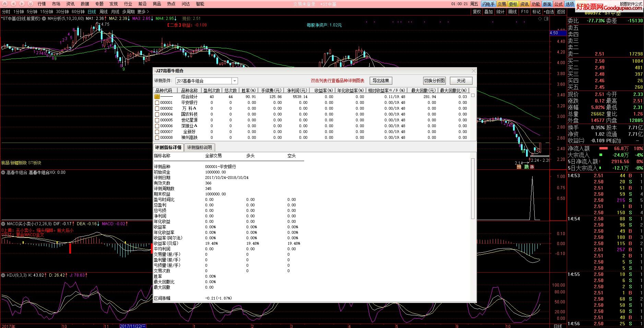This screenshot has height=328, width=644.
Task: Click the 平安银行 name cell in the results table
Action: [189, 102]
